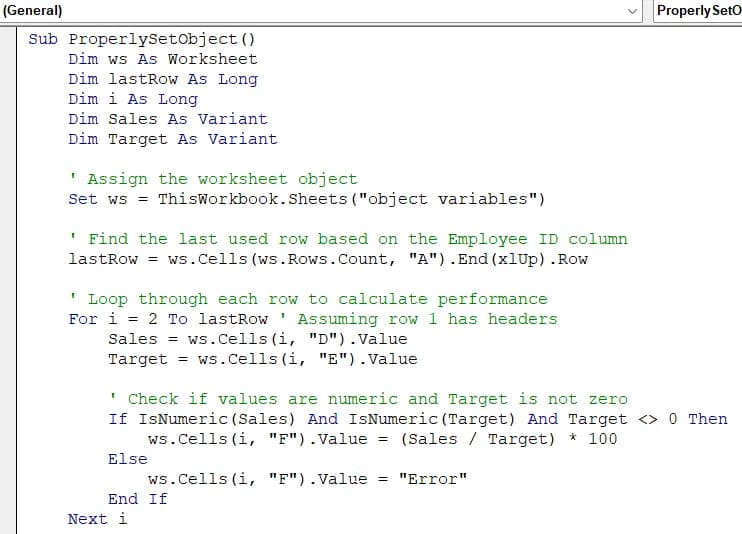This screenshot has height=534, width=742.
Task: Click the 'Set ws = ThisWorkbook.Sheets' line
Action: coord(307,199)
